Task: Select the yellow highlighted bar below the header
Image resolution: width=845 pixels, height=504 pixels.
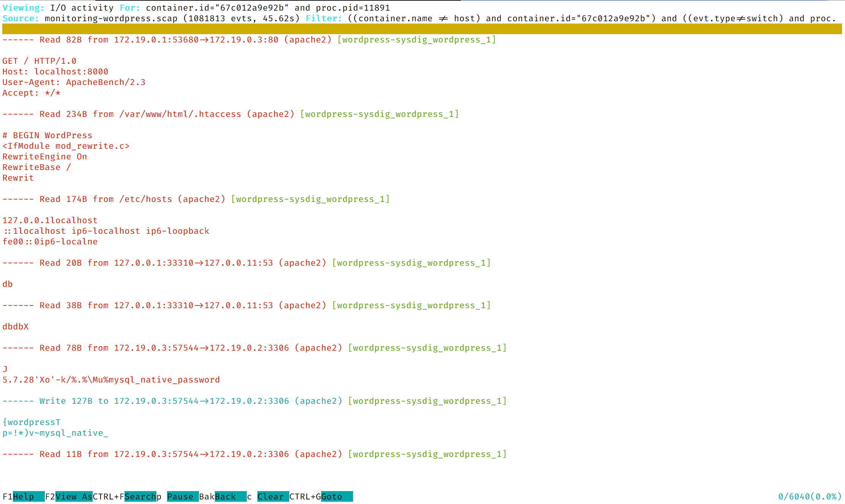Action: 422,29
